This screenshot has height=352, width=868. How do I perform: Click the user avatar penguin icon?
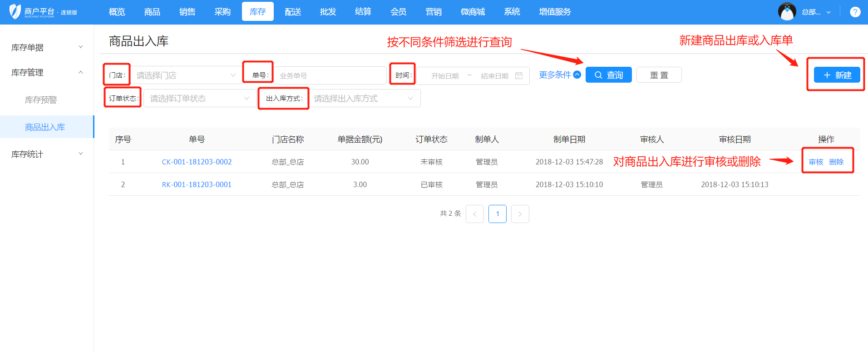[x=787, y=12]
